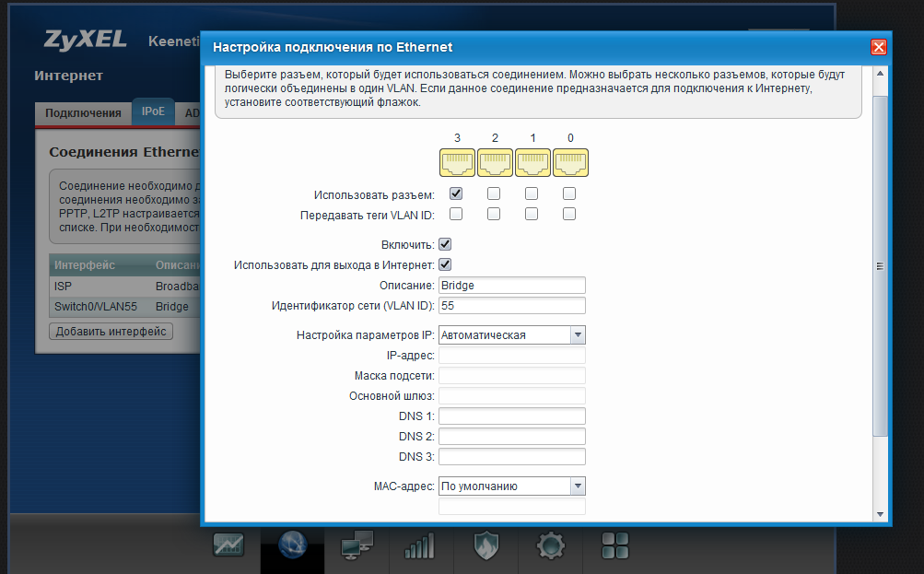Close the Ethernet connection settings dialog
The height and width of the screenshot is (574, 924).
(878, 47)
